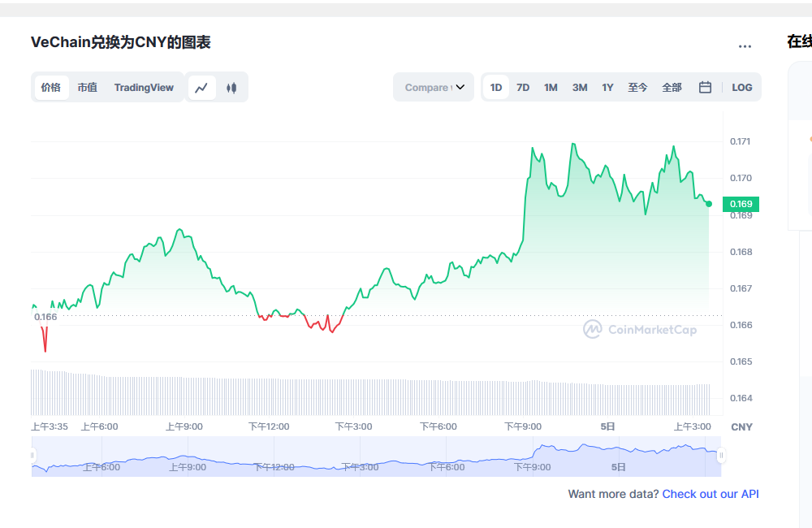Image resolution: width=812 pixels, height=528 pixels.
Task: Open the calendar date picker icon
Action: pyautogui.click(x=705, y=87)
